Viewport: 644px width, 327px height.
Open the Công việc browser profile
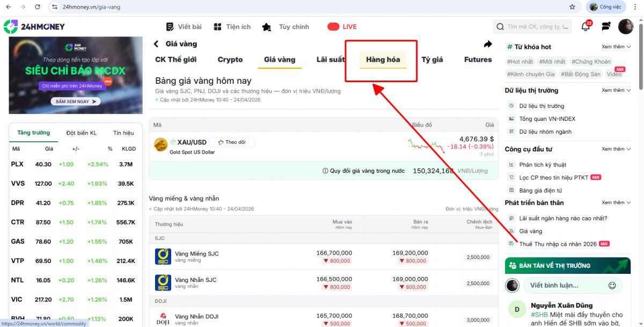click(605, 7)
